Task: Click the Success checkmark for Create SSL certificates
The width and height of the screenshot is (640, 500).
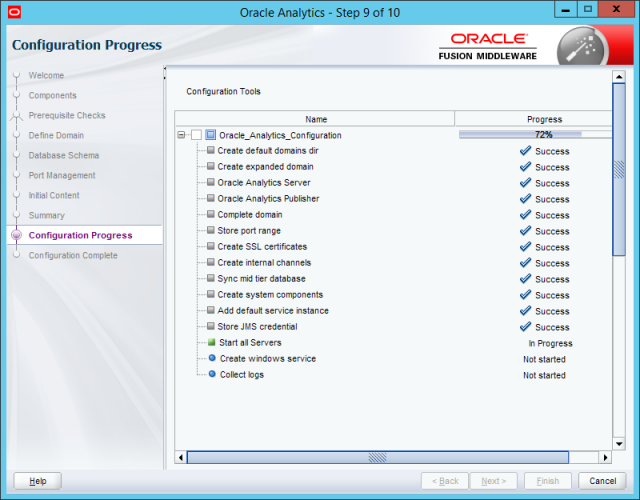Action: coord(525,247)
